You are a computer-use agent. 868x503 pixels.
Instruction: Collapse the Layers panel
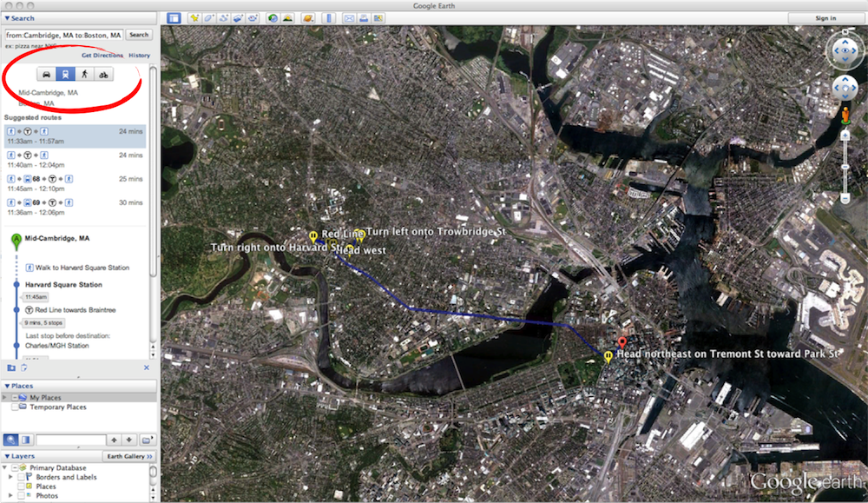[6, 455]
